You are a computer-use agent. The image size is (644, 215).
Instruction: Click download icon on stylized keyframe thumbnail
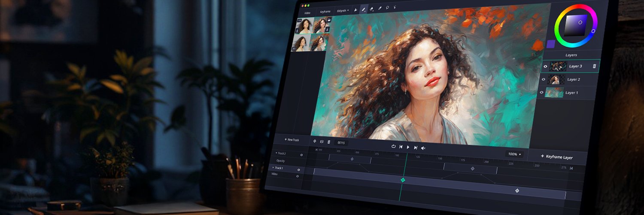click(327, 29)
